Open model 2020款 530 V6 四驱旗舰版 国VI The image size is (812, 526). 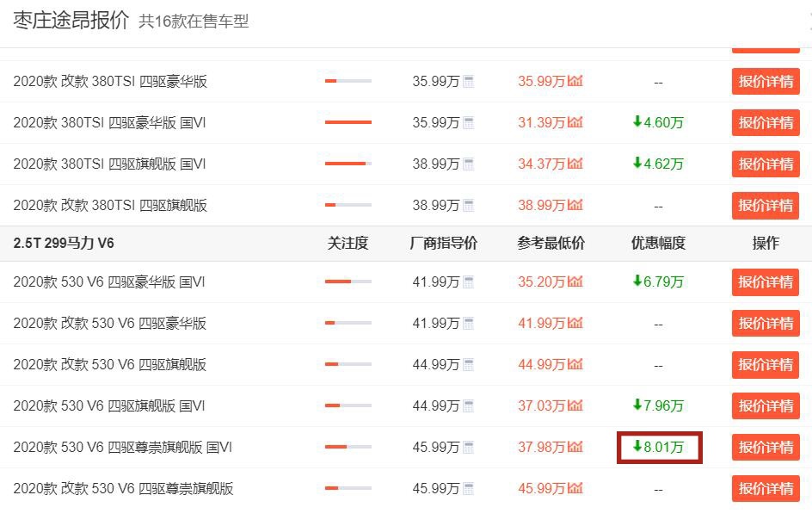point(109,405)
